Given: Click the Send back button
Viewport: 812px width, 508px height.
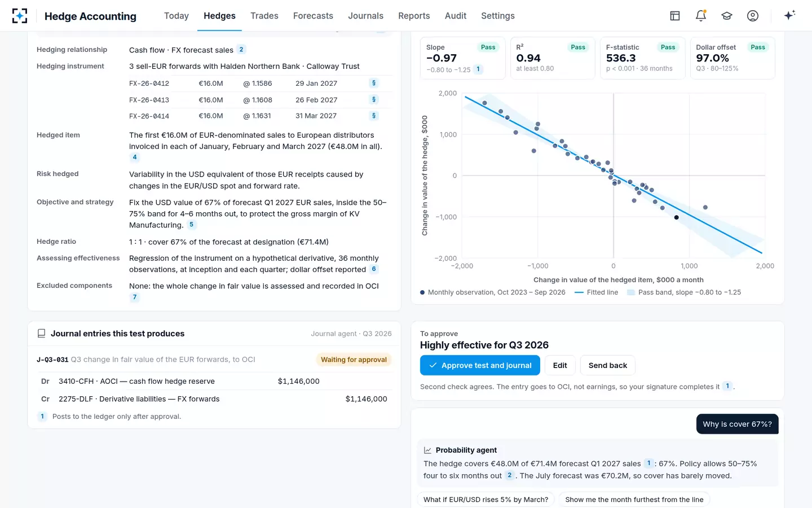Looking at the screenshot, I should [608, 365].
